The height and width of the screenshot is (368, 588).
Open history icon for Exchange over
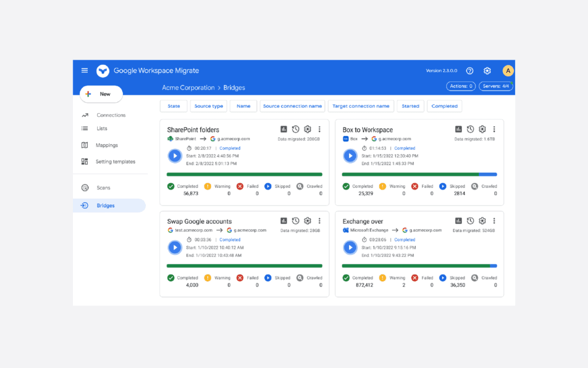coord(470,220)
